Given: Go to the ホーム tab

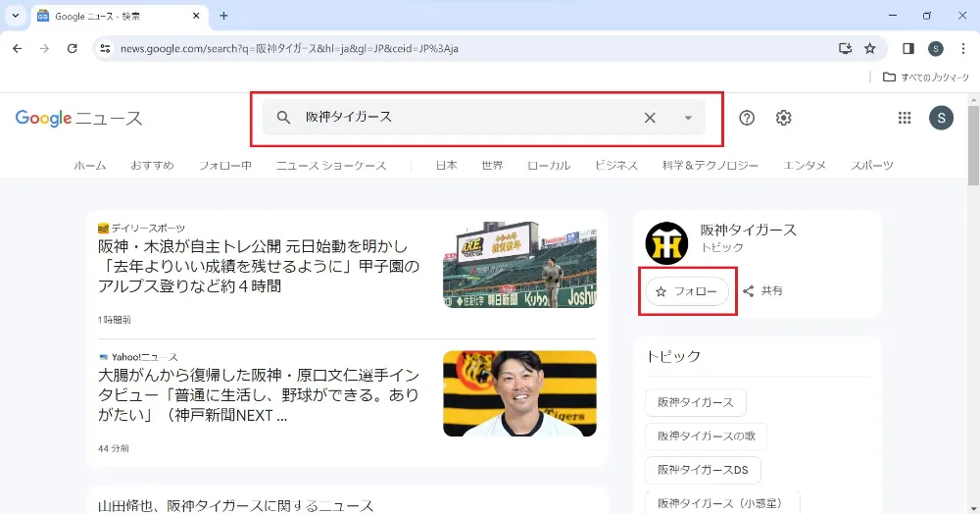Looking at the screenshot, I should pyautogui.click(x=90, y=165).
